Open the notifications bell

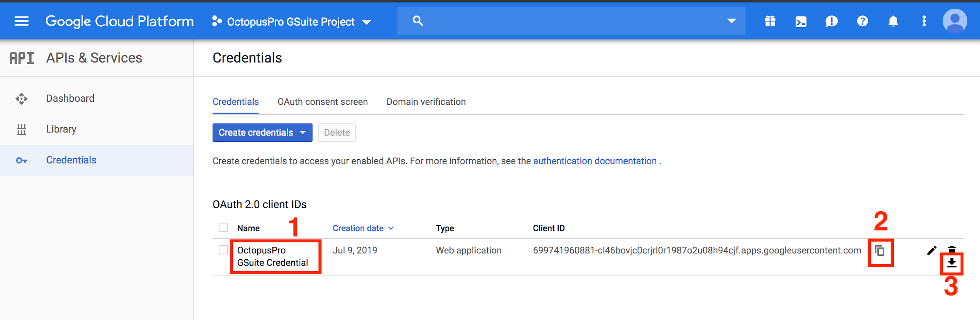pyautogui.click(x=893, y=21)
